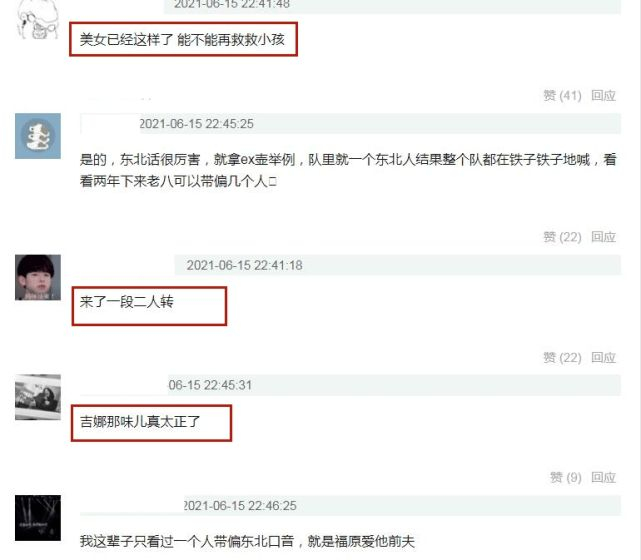
Task: Open the sketch-drawing avatar profile at top
Action: pos(38,20)
